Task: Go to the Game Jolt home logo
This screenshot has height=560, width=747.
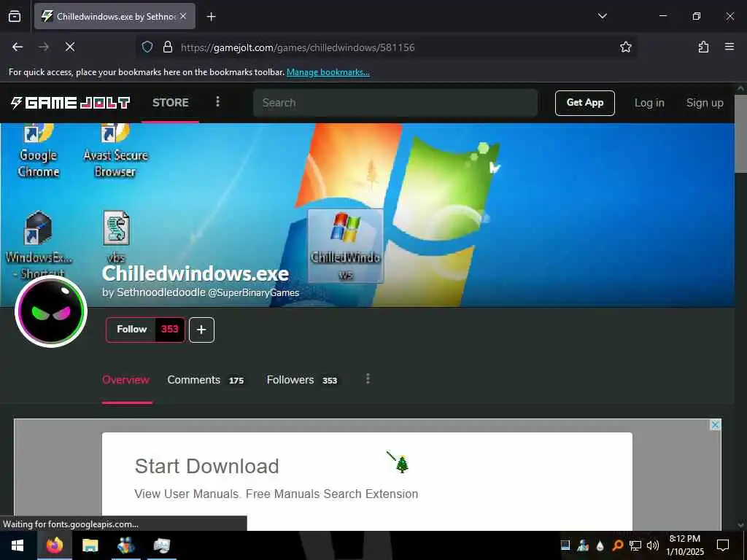Action: coord(70,102)
